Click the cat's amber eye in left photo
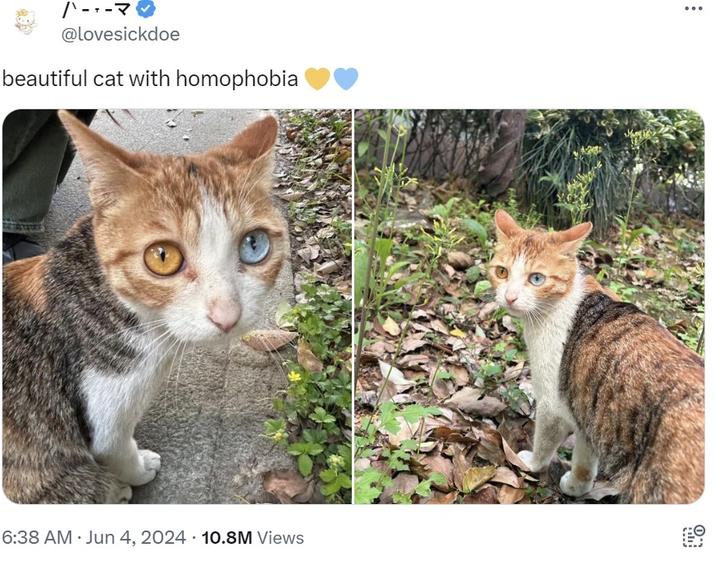 (x=163, y=259)
